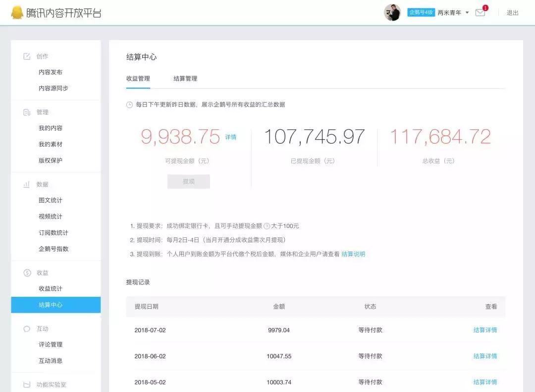Click the 2018-07-02 date cell

click(x=150, y=330)
